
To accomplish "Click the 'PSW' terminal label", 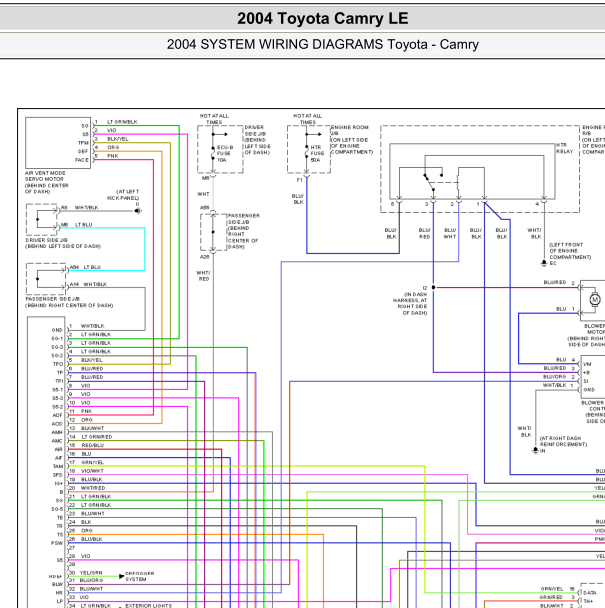I will pos(57,543).
